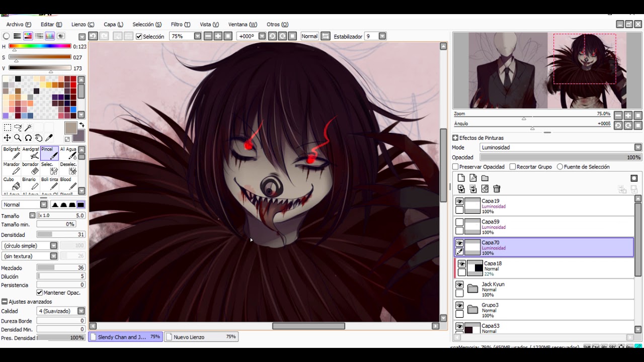Click the undo arrow in the toolbar

tap(93, 36)
